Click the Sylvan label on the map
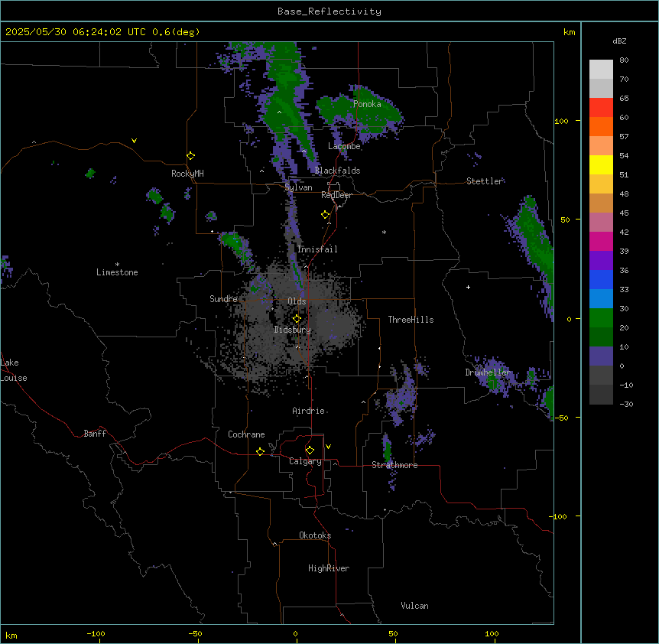Viewport: 659px width, 644px height. coord(298,187)
